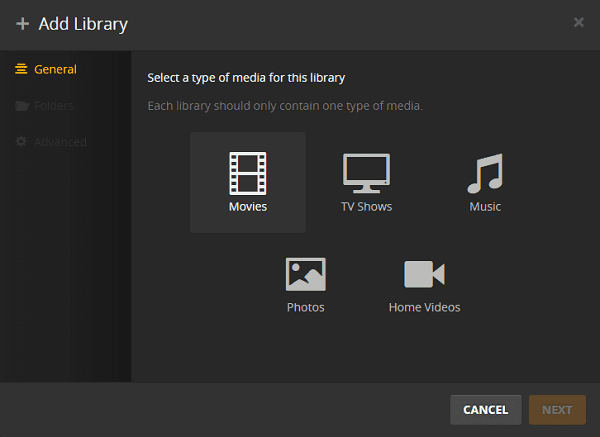Choose the Home Videos camera icon

[x=424, y=274]
